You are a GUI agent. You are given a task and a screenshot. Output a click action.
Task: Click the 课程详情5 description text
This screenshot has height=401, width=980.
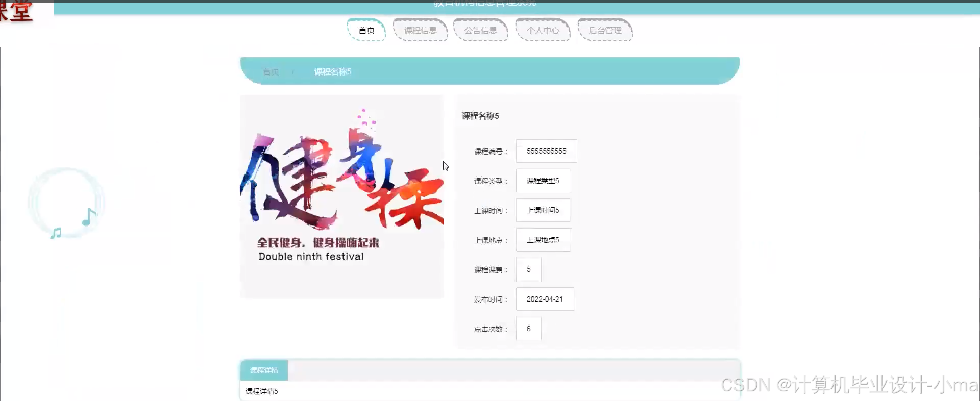click(x=262, y=391)
